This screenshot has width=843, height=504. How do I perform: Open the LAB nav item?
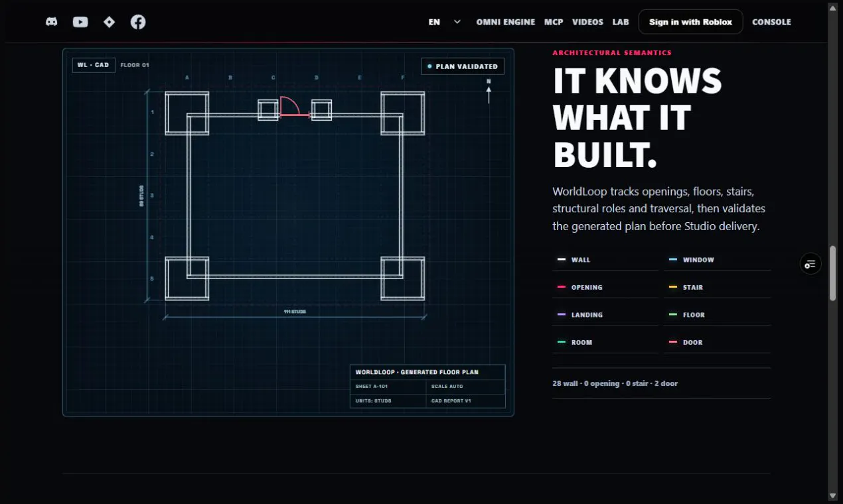[x=621, y=22]
